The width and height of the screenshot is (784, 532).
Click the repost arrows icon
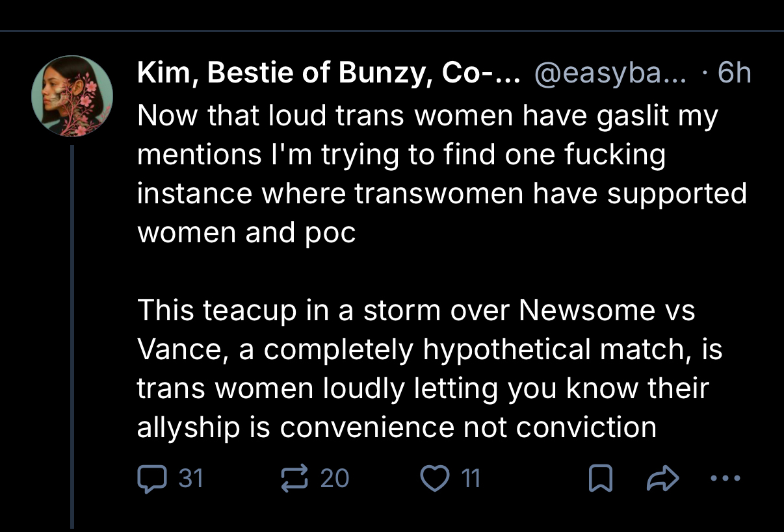tap(293, 479)
